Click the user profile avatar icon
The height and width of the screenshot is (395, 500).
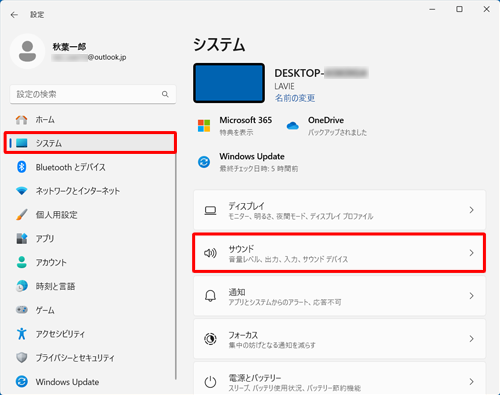click(27, 51)
